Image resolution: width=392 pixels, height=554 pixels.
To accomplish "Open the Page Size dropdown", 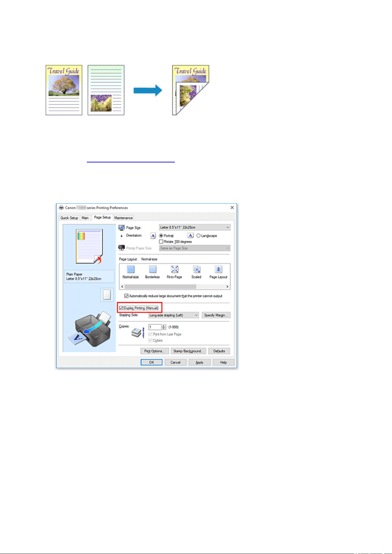I will 195,228.
